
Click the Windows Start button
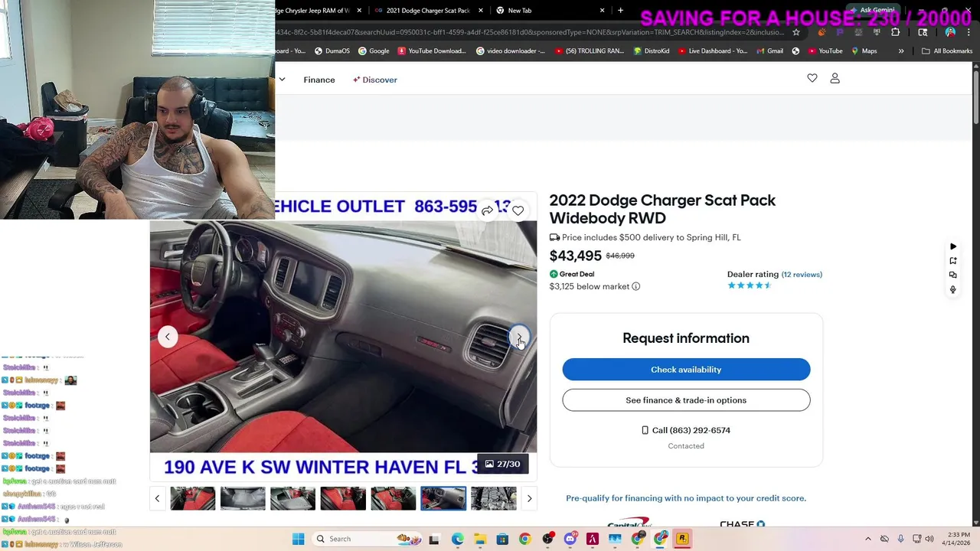[x=299, y=539]
